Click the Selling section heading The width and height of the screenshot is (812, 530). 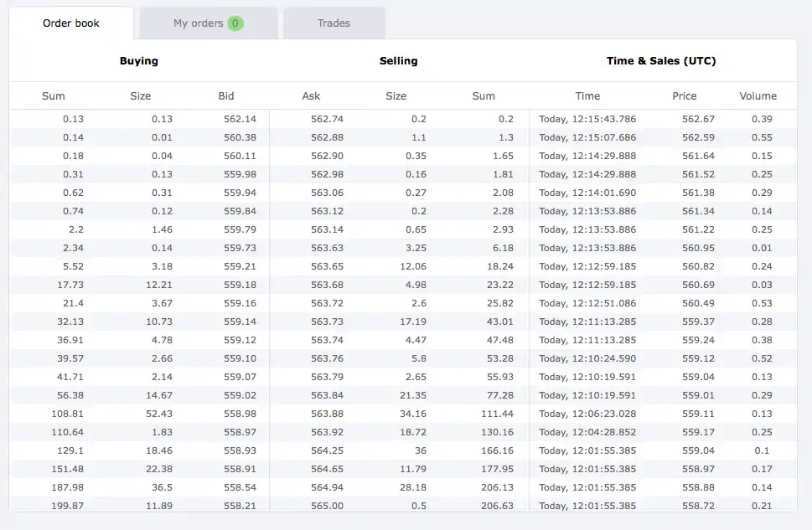pos(398,61)
